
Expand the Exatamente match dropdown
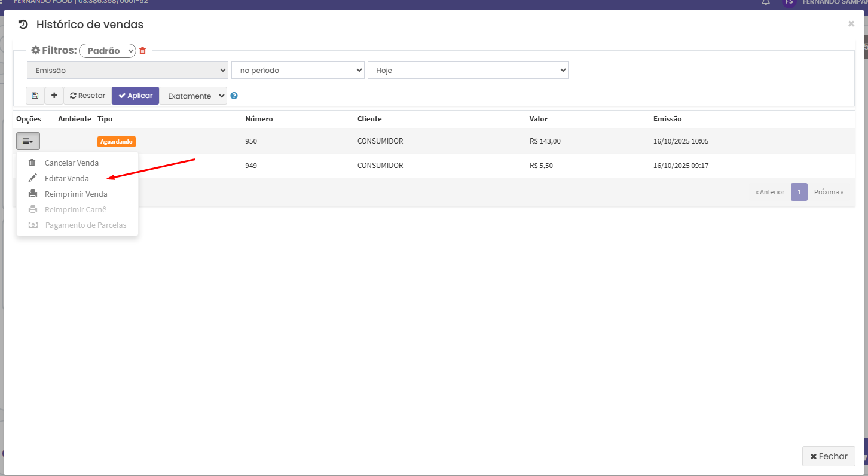(193, 96)
